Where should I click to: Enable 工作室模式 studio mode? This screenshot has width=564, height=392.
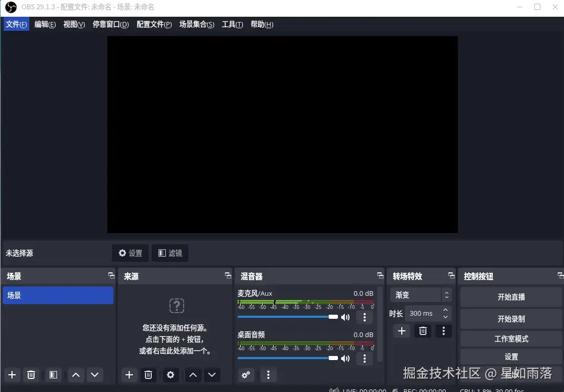point(511,338)
